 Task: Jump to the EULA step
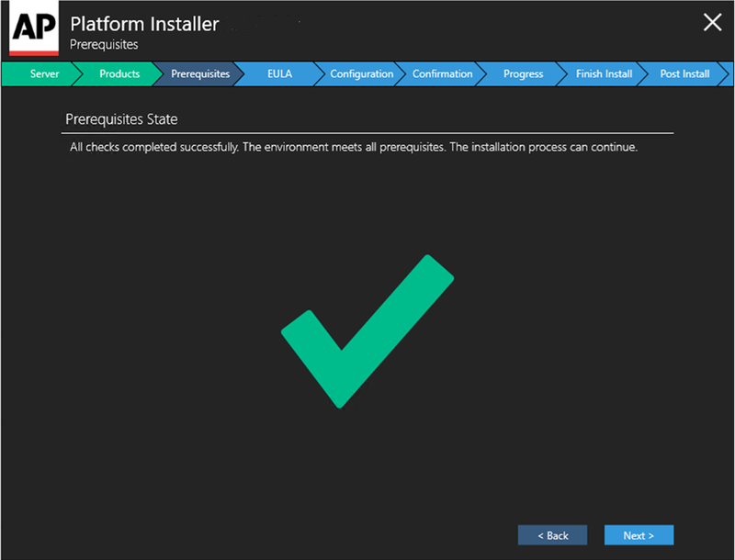280,74
